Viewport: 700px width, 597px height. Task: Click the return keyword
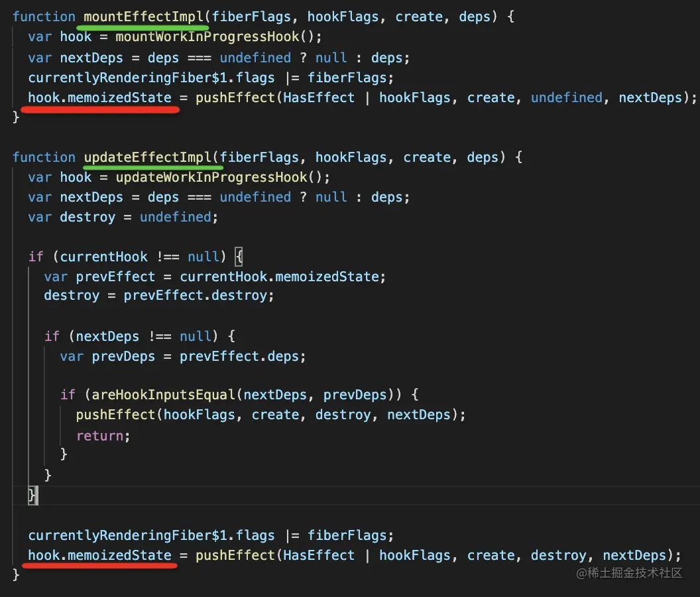(x=99, y=436)
